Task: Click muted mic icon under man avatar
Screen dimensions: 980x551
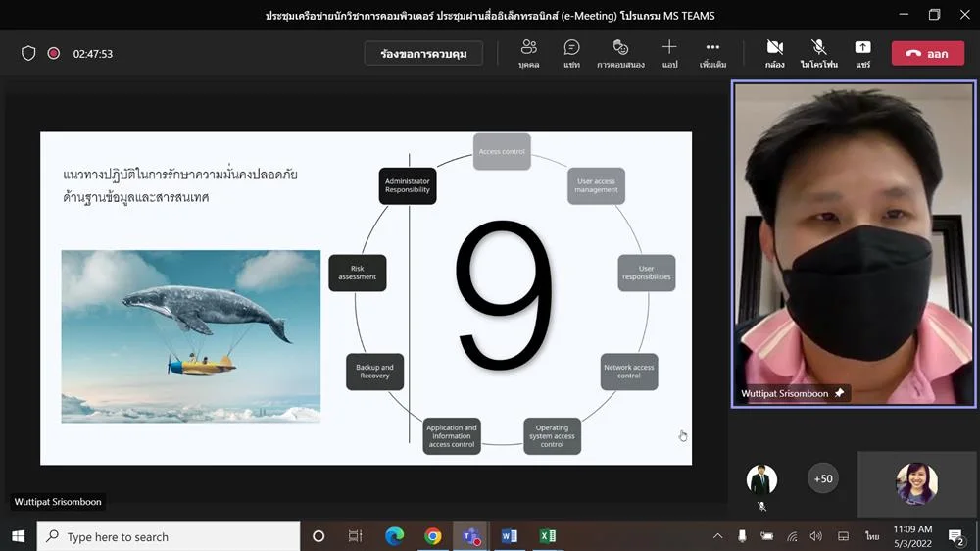Action: [x=761, y=507]
